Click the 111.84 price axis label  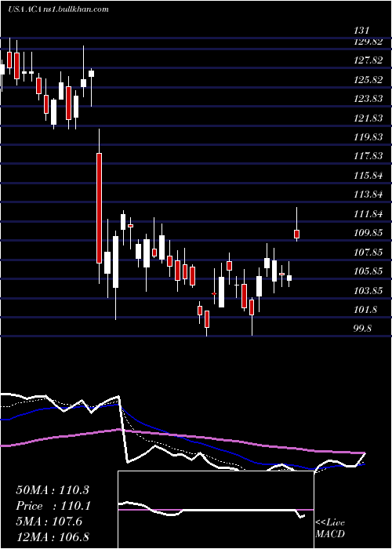click(x=368, y=213)
